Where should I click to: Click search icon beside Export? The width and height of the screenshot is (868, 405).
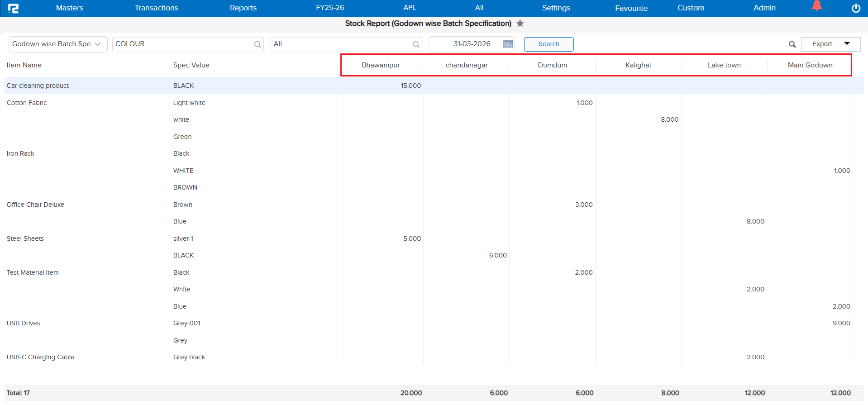(x=792, y=44)
